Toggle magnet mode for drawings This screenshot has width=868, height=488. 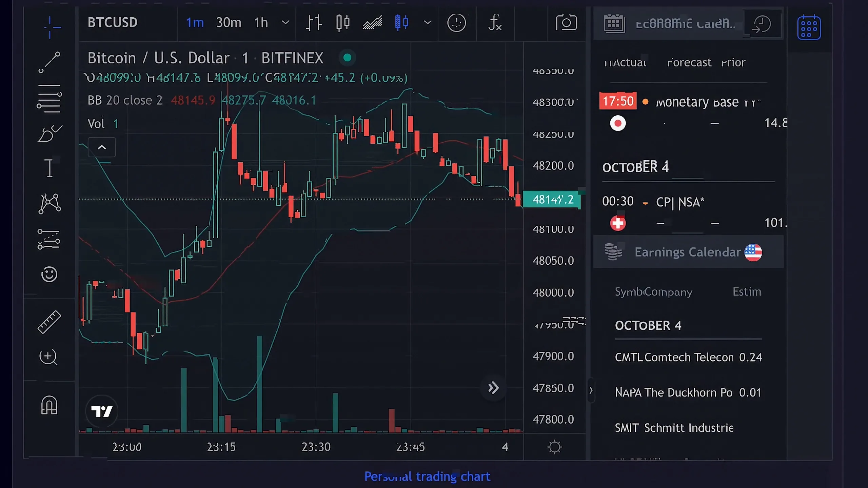[50, 405]
